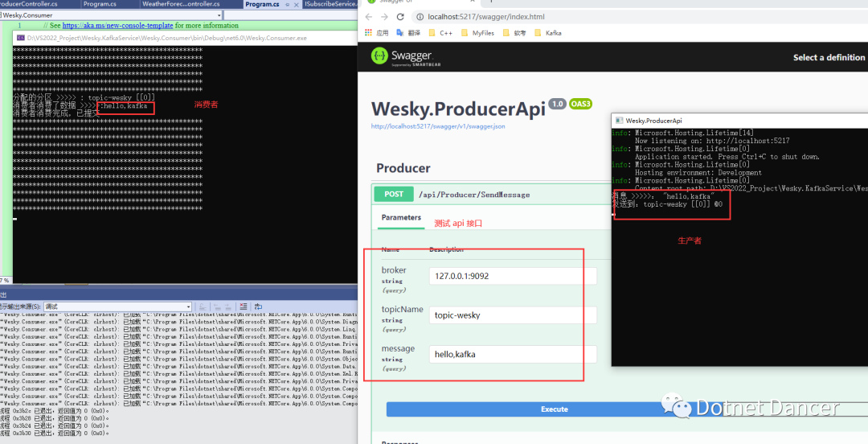Click the Wesky.Consumer.exe console title icon
The image size is (868, 444).
pyautogui.click(x=20, y=39)
